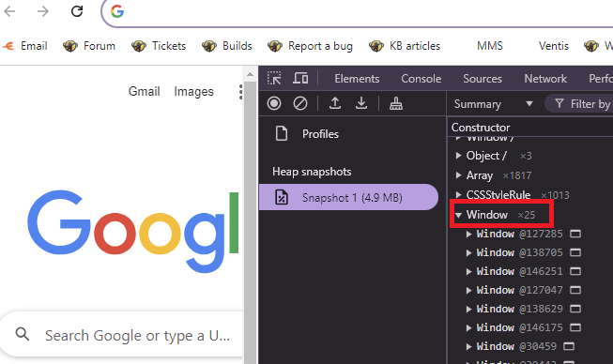Expand Window @138629 row
The width and height of the screenshot is (613, 364).
(x=468, y=309)
